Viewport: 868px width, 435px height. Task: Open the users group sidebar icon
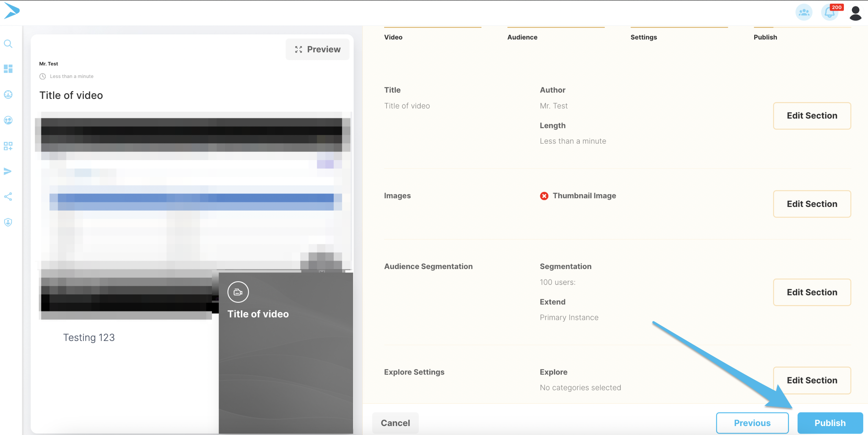tap(8, 120)
